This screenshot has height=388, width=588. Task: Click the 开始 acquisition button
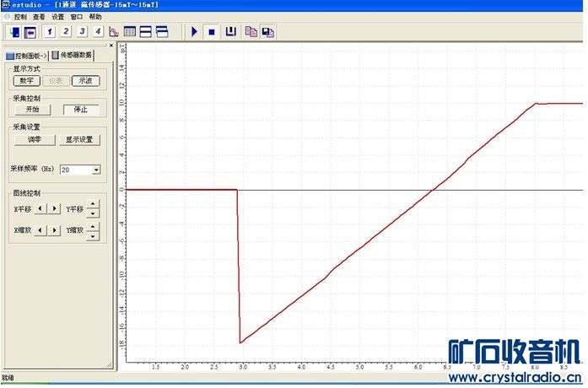[33, 110]
